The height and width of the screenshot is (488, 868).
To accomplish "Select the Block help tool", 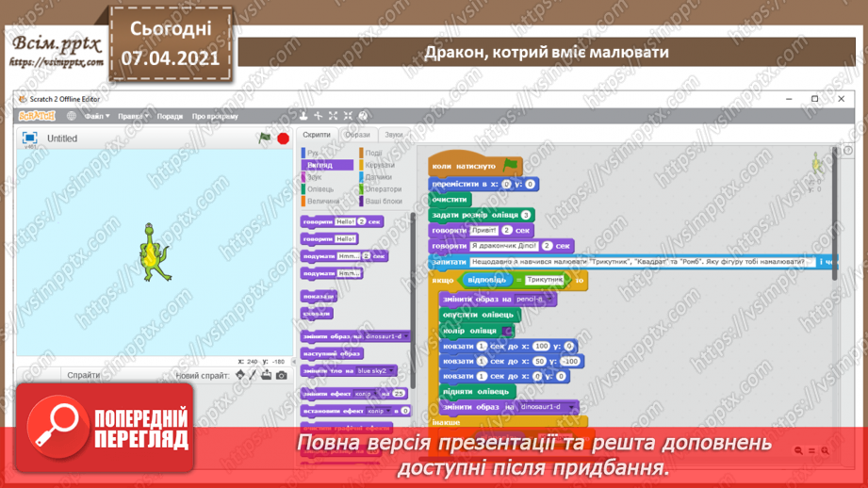I will click(x=363, y=116).
